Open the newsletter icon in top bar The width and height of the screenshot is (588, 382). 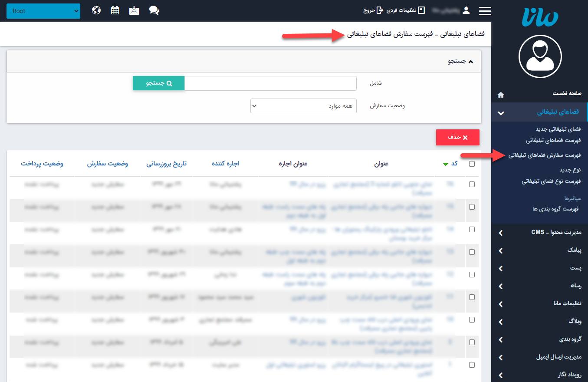134,10
